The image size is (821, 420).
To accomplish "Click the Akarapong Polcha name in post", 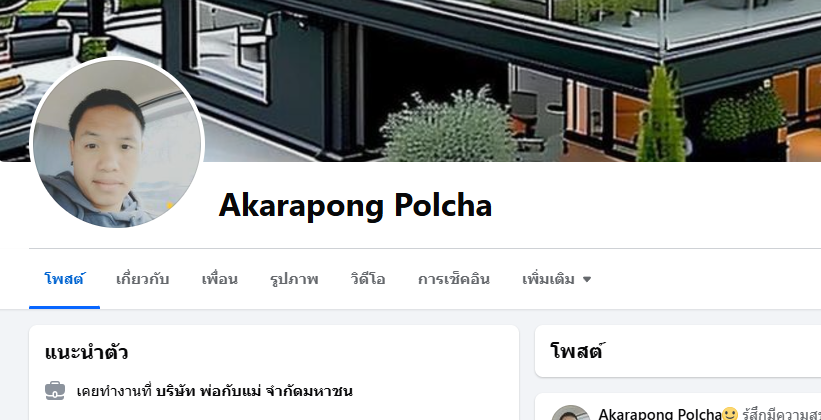I will coord(660,414).
